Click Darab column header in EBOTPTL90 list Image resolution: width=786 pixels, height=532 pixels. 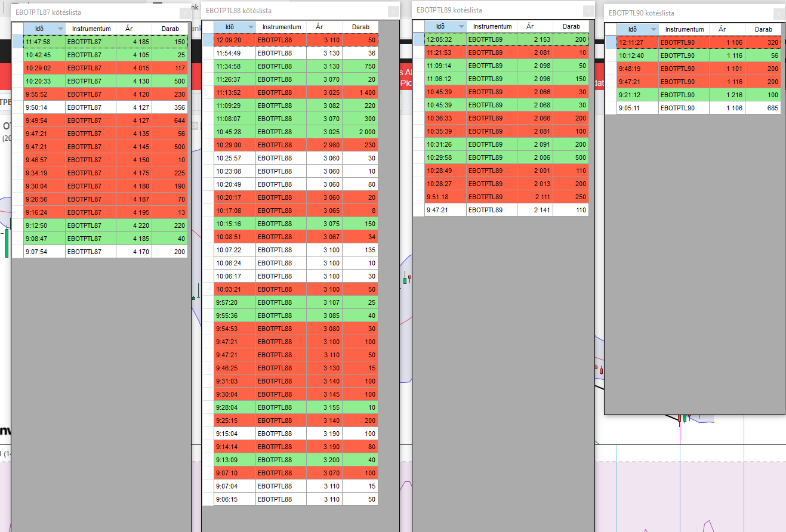[x=763, y=29]
